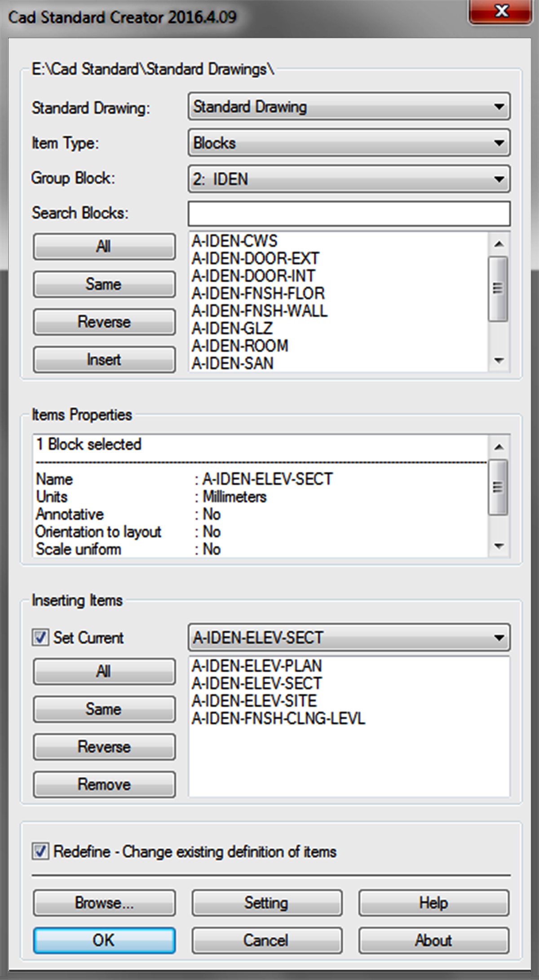The image size is (539, 980).
Task: Open the Standard Drawing dropdown
Action: (498, 107)
